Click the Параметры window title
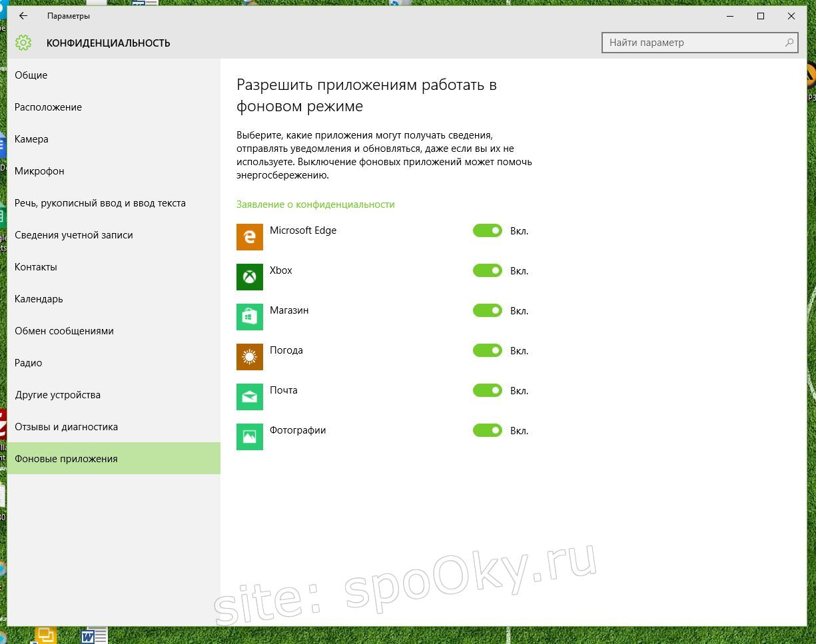The height and width of the screenshot is (644, 816). coord(69,16)
